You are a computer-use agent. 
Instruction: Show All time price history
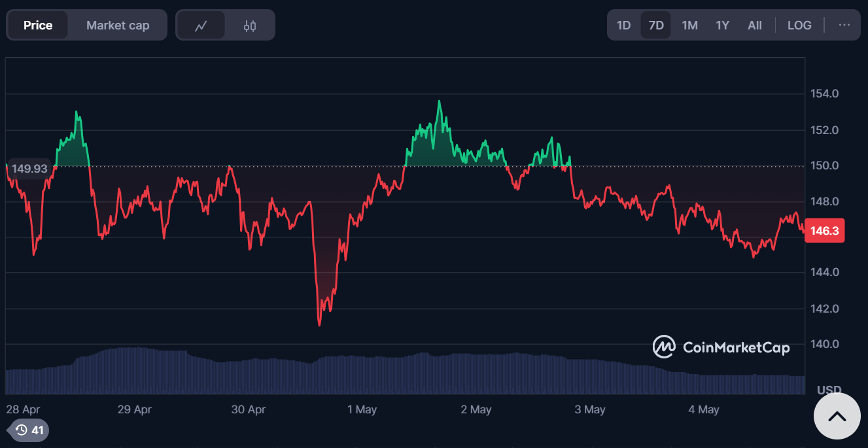coord(754,26)
